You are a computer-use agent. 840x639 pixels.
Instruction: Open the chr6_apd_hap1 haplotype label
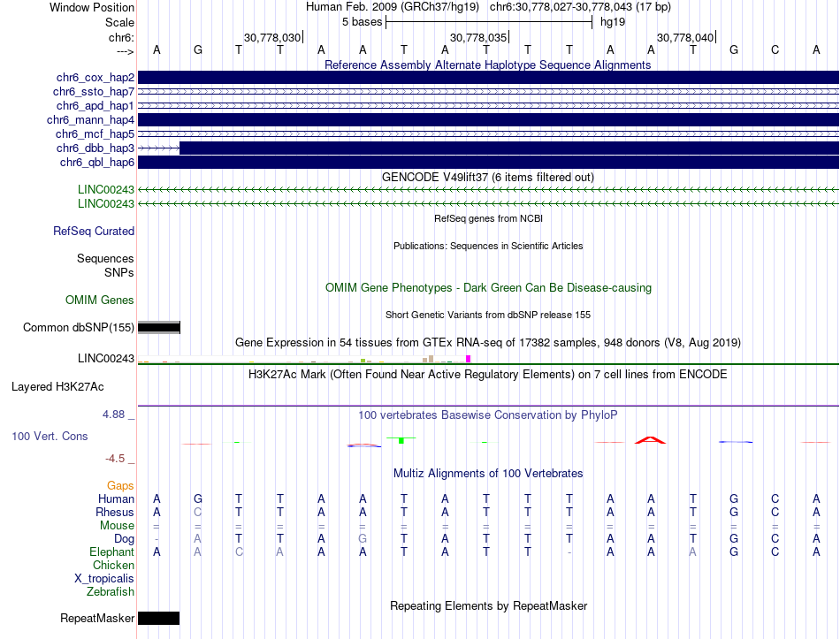click(95, 105)
